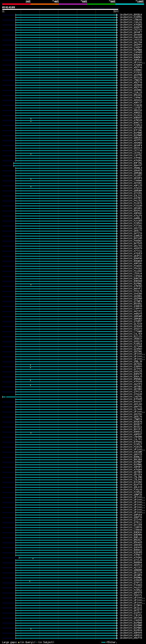Click the hit label UniRef100_B9FIN1
Image resolution: width=146 pixels, height=644 pixels.
[131, 163]
